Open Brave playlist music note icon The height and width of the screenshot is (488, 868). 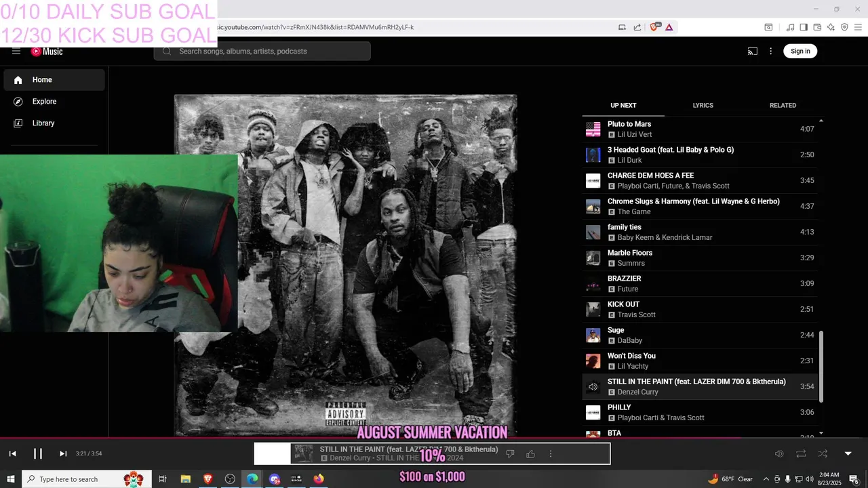point(790,27)
